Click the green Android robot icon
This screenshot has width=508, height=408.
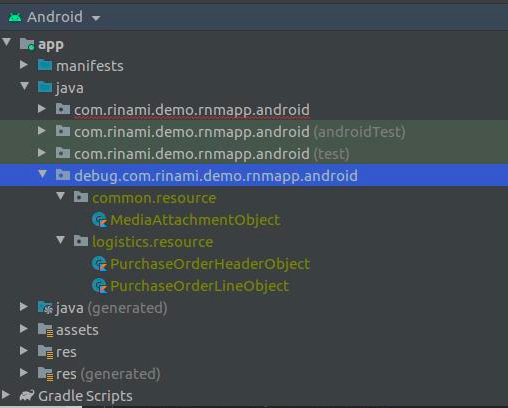point(15,17)
